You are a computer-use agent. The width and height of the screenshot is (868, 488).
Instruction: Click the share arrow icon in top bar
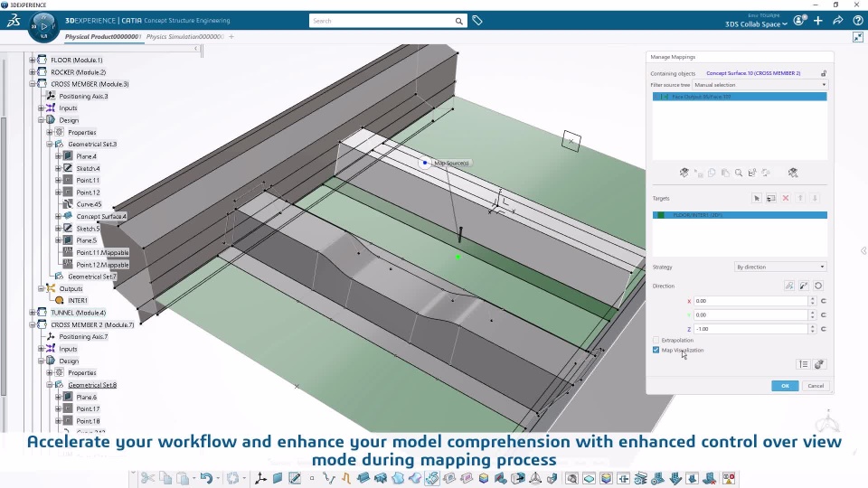[837, 21]
